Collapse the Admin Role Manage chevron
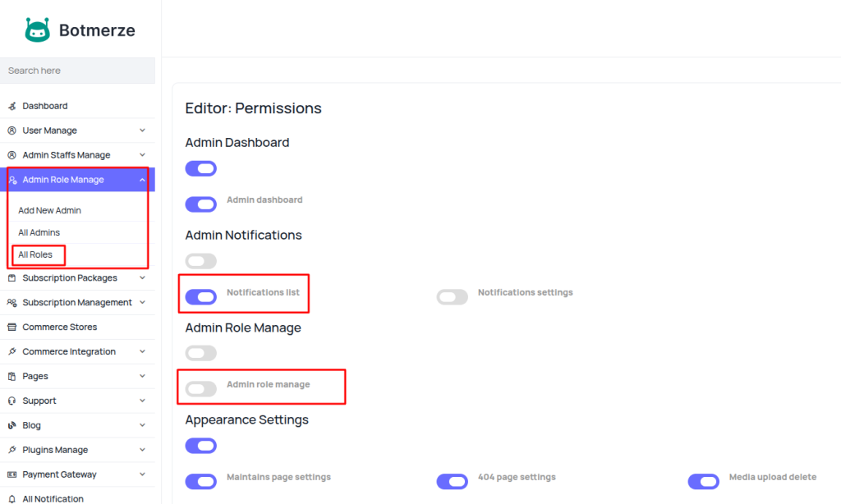841x504 pixels. (142, 180)
